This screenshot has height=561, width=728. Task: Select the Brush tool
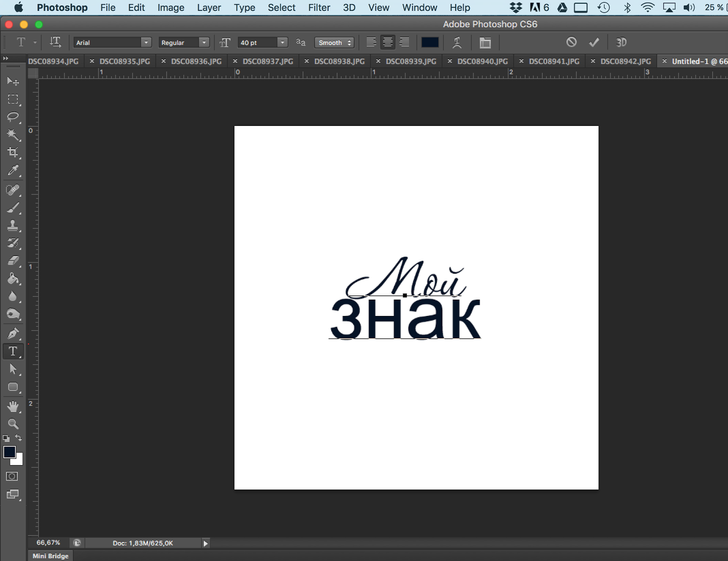point(13,208)
